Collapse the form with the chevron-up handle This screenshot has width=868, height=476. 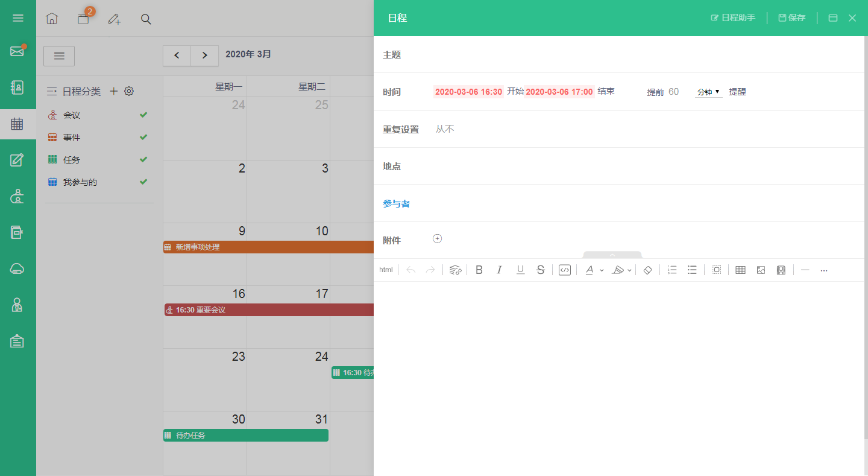coord(612,255)
